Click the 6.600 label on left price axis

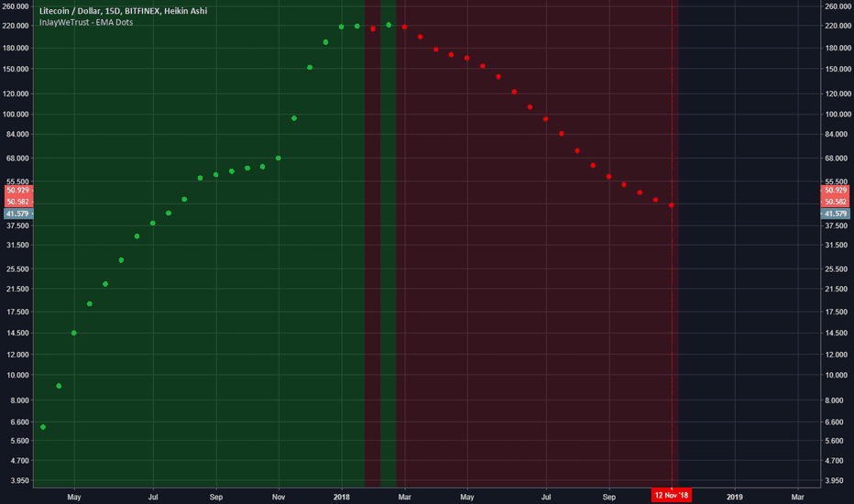click(x=18, y=422)
